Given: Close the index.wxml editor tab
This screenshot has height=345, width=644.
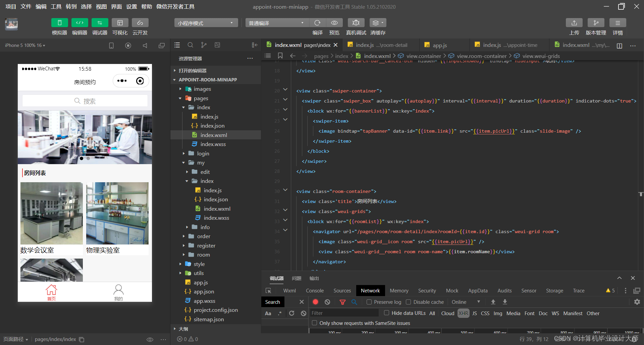Looking at the screenshot, I should click(x=335, y=45).
